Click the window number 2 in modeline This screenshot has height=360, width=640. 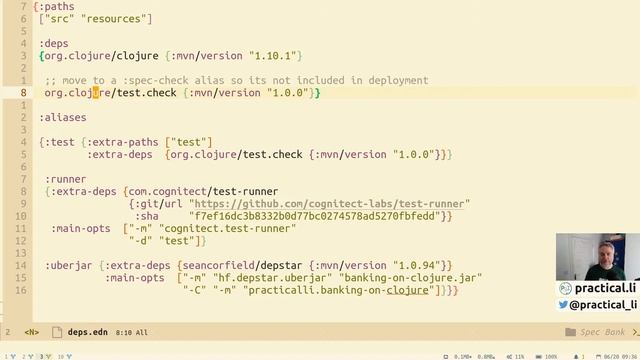pyautogui.click(x=8, y=332)
